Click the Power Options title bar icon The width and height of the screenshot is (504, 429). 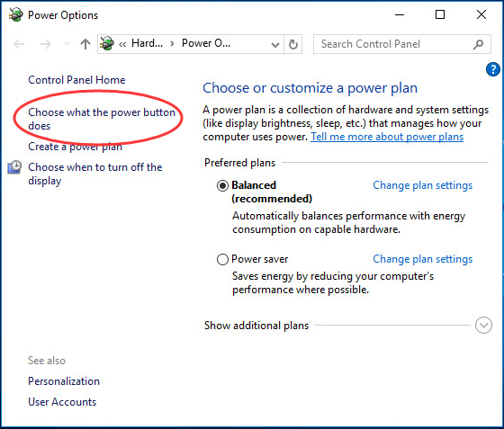pos(16,14)
